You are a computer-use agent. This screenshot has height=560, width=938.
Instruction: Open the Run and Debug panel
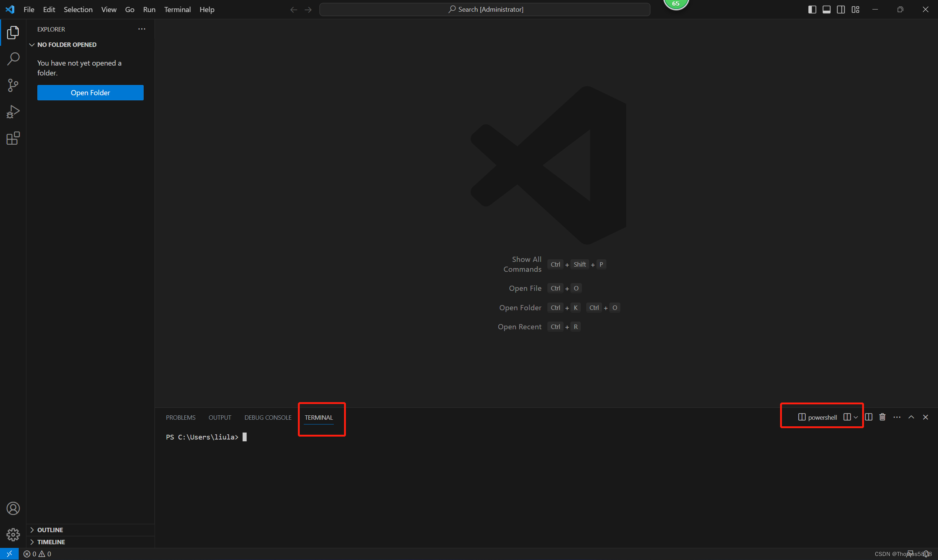[13, 112]
